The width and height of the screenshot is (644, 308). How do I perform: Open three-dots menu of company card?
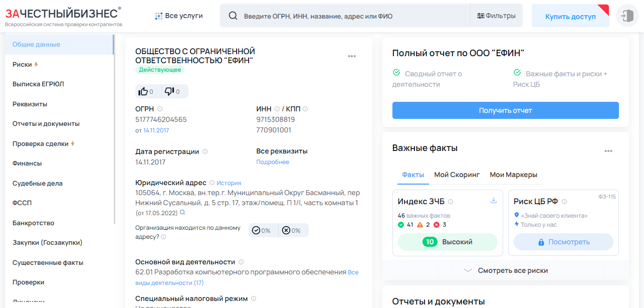(x=352, y=56)
